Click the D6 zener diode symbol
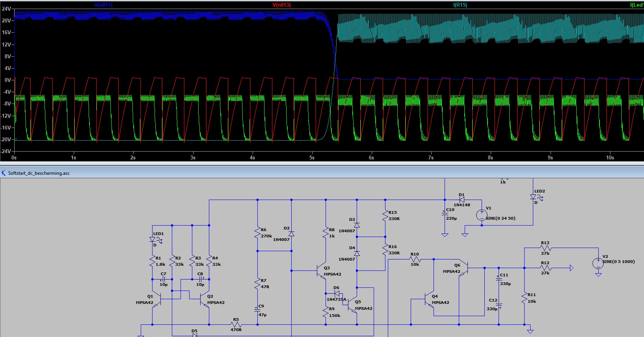The width and height of the screenshot is (644, 337). point(337,293)
